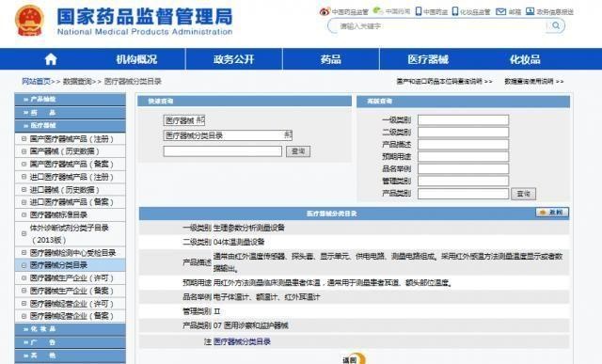
Task: Click the 一级类别 input field
Action: [x=463, y=119]
